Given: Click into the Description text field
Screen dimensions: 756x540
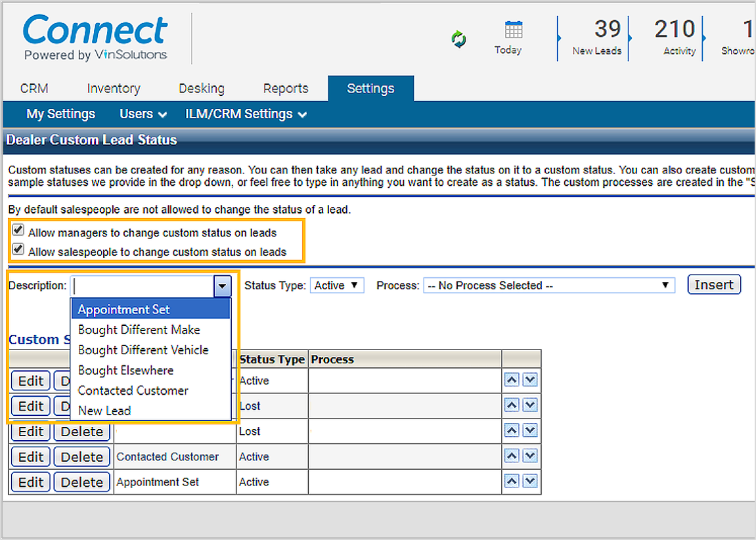Looking at the screenshot, I should pyautogui.click(x=143, y=286).
